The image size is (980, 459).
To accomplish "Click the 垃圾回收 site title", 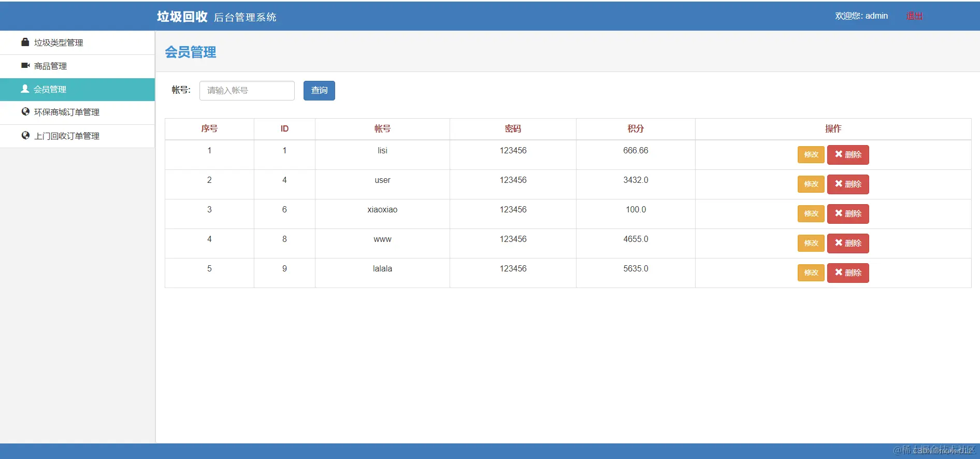I will click(182, 17).
